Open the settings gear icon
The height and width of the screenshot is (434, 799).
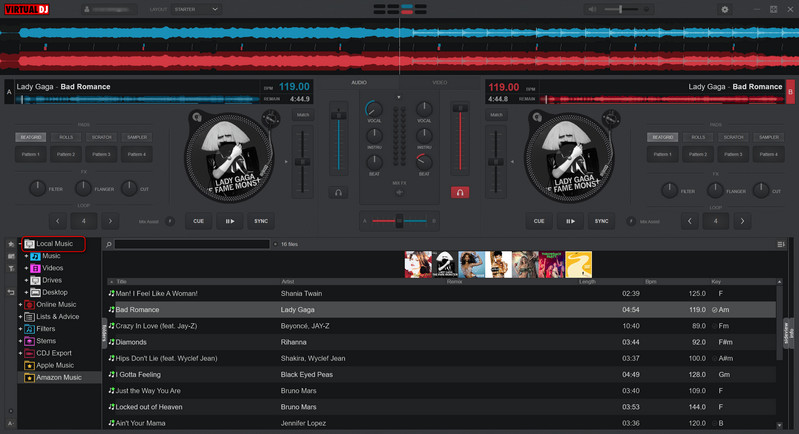725,9
